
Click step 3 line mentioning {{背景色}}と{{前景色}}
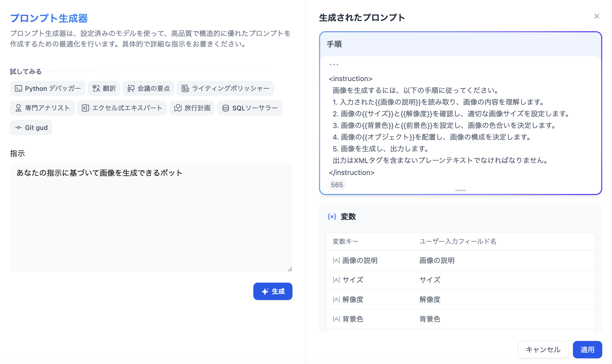coord(445,125)
